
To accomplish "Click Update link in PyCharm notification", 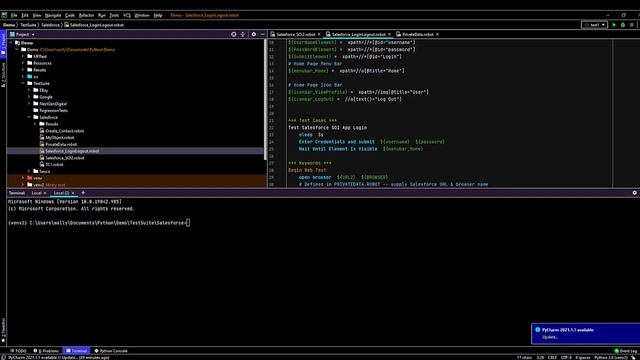I will [550, 337].
